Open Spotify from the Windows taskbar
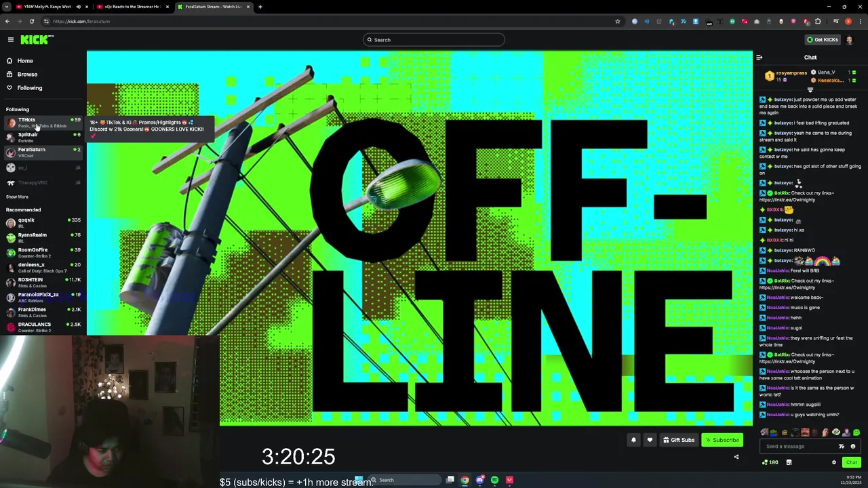This screenshot has width=868, height=488. [494, 480]
